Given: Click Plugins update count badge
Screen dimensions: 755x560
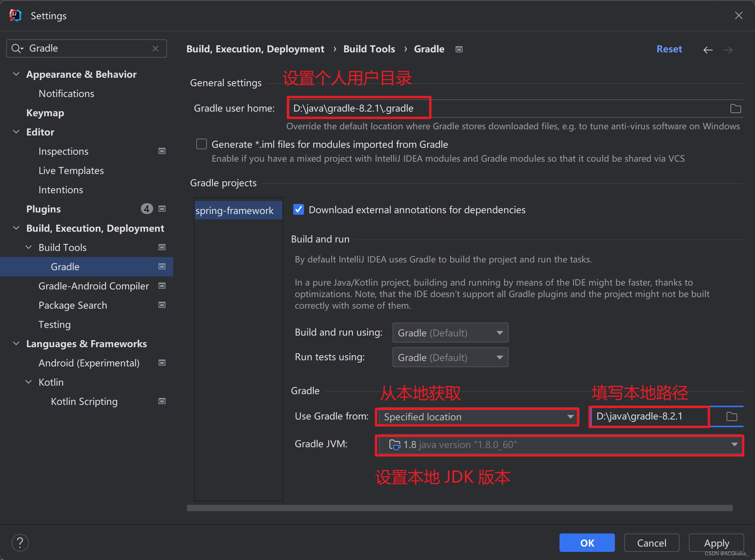Looking at the screenshot, I should (147, 209).
